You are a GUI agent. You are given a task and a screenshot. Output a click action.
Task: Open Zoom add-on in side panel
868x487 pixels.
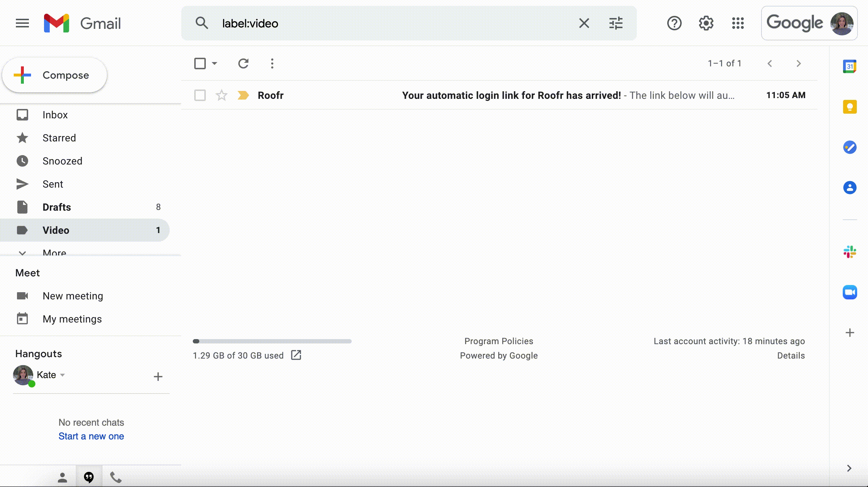pyautogui.click(x=850, y=292)
